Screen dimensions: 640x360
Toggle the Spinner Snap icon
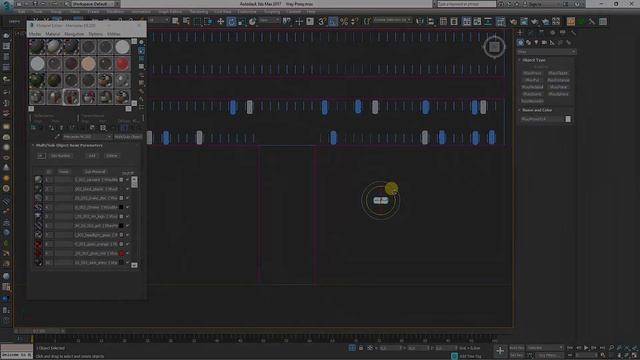(355, 21)
